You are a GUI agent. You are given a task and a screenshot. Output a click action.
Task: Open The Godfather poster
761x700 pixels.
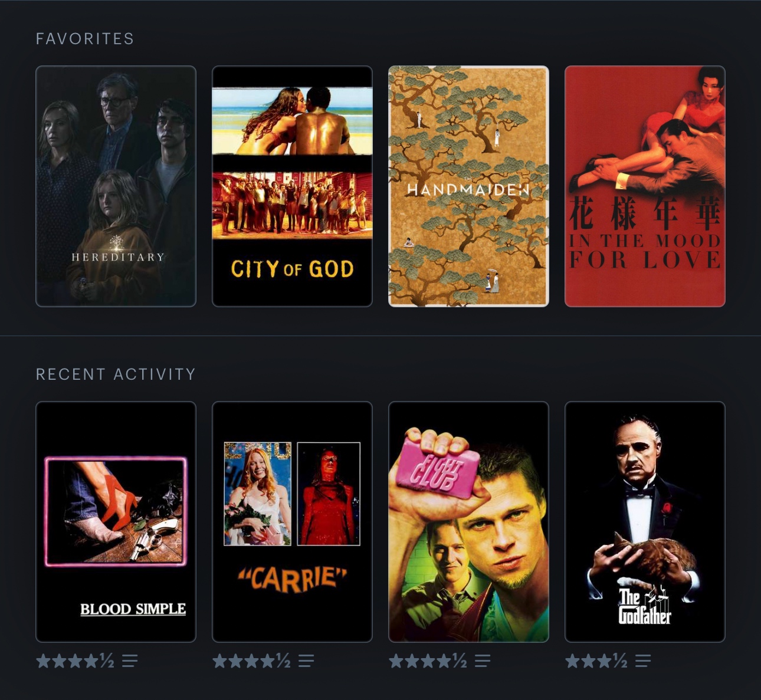pos(645,522)
